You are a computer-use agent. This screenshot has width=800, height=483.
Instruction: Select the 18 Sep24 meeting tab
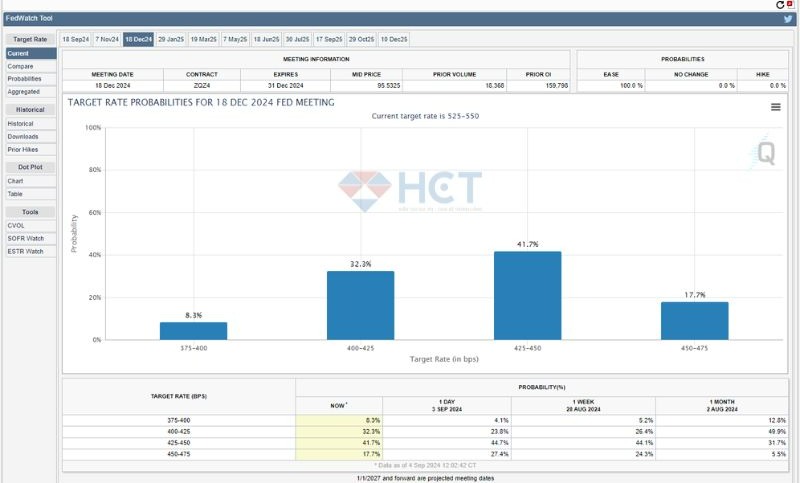[x=76, y=39]
